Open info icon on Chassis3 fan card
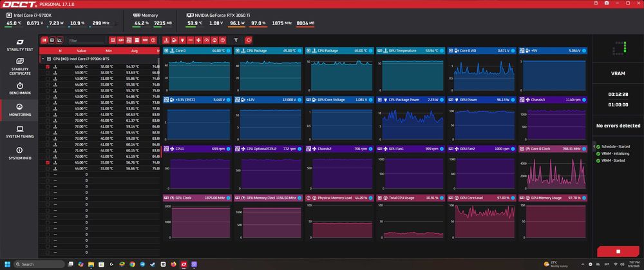The width and height of the screenshot is (644, 270). [584, 100]
